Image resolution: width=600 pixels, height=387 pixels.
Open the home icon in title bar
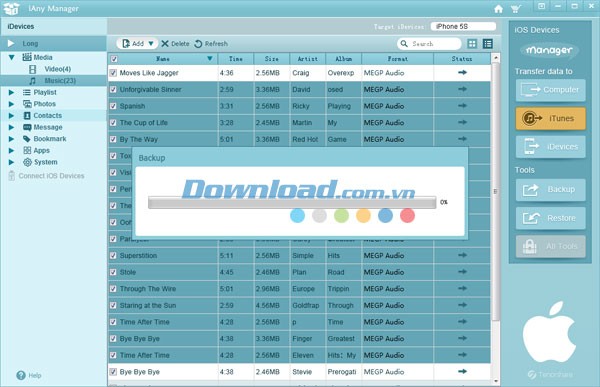[x=498, y=8]
